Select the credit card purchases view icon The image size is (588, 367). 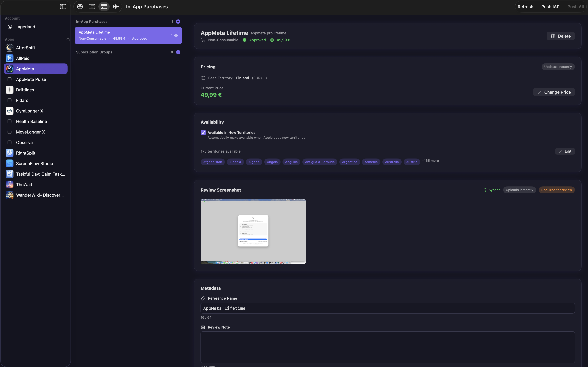pyautogui.click(x=104, y=7)
